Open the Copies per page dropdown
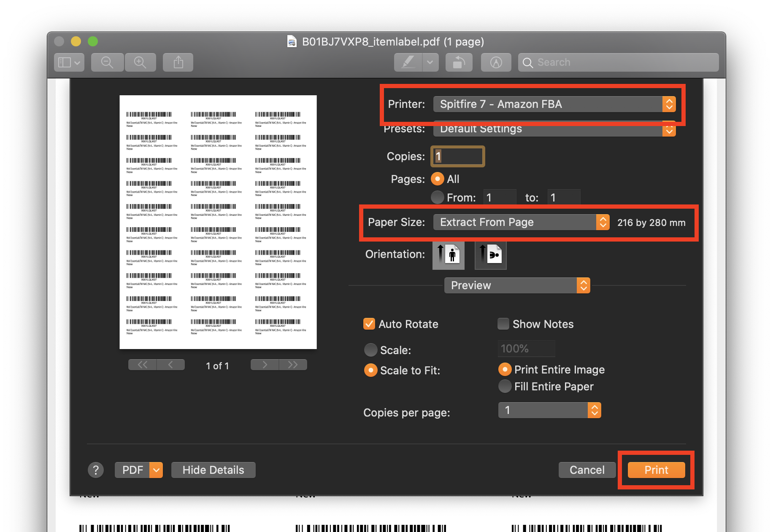The image size is (773, 532). 550,410
